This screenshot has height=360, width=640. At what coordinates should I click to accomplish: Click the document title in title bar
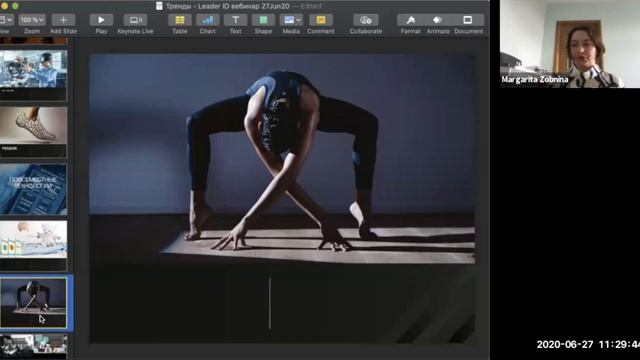[x=228, y=6]
